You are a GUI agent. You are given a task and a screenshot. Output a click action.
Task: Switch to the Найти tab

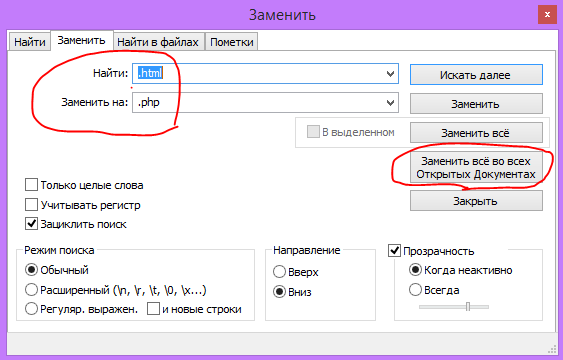click(30, 42)
